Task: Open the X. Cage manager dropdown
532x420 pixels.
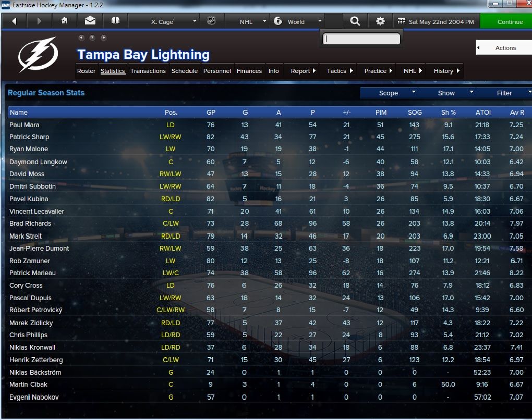Action: point(164,21)
